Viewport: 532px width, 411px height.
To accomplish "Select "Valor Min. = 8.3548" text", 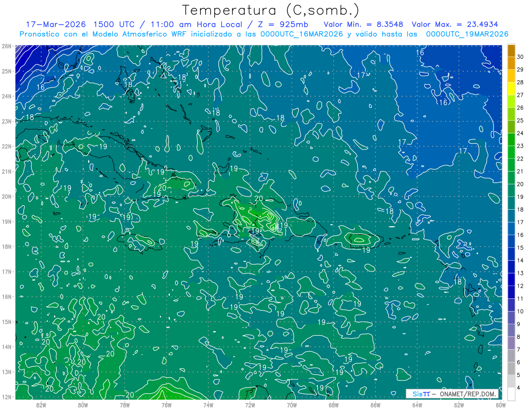I will point(364,24).
